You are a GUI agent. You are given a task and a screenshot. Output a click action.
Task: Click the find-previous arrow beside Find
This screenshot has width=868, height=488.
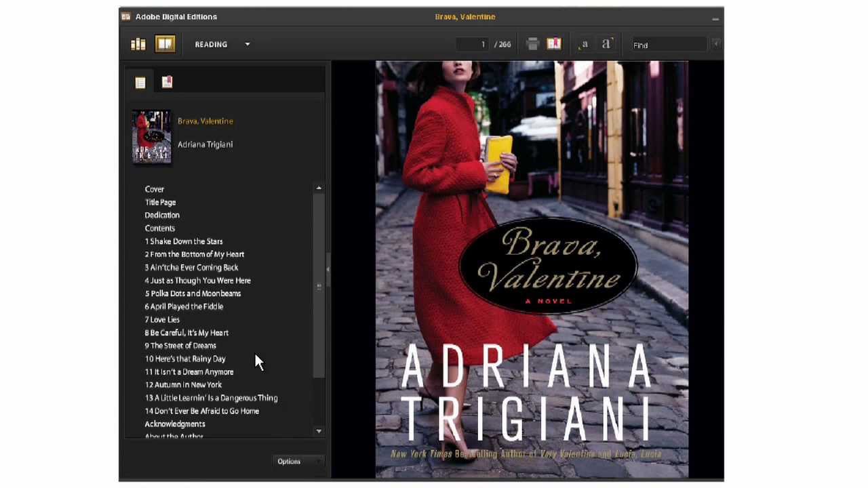pos(716,44)
